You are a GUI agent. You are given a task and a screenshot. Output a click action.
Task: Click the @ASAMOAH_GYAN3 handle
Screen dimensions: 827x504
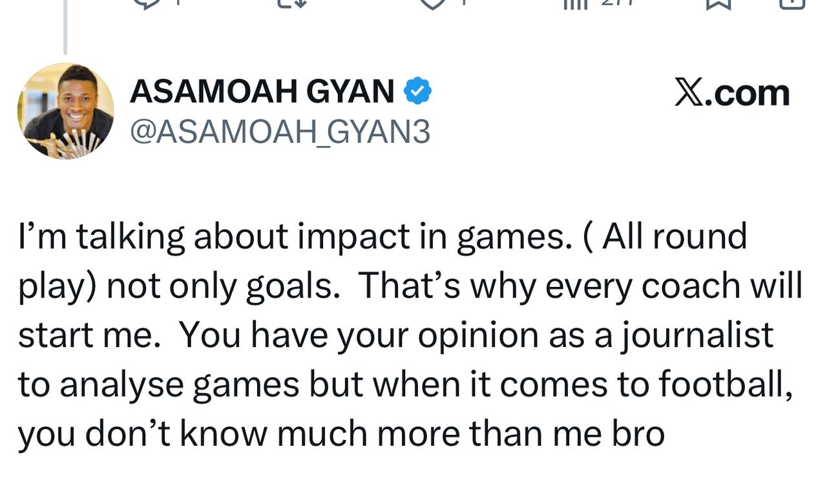click(x=280, y=132)
